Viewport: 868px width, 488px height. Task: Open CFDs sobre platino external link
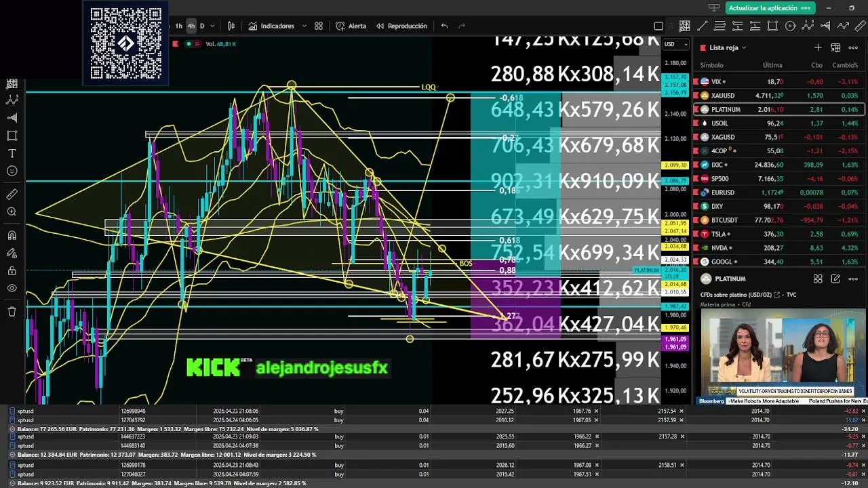776,295
